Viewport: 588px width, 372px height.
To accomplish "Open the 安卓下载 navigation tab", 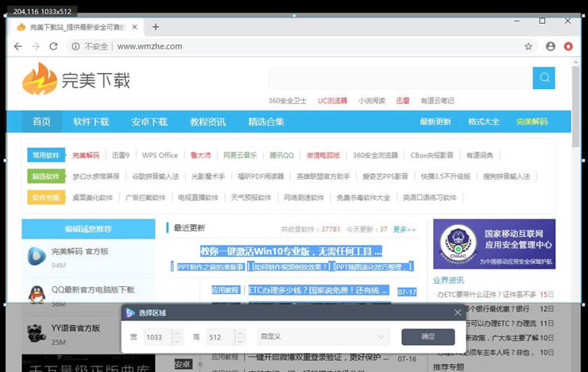I will point(149,122).
